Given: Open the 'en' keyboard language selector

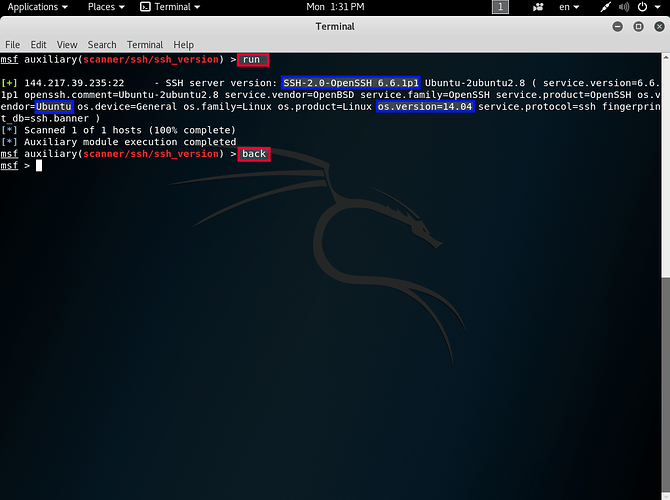Looking at the screenshot, I should point(573,7).
